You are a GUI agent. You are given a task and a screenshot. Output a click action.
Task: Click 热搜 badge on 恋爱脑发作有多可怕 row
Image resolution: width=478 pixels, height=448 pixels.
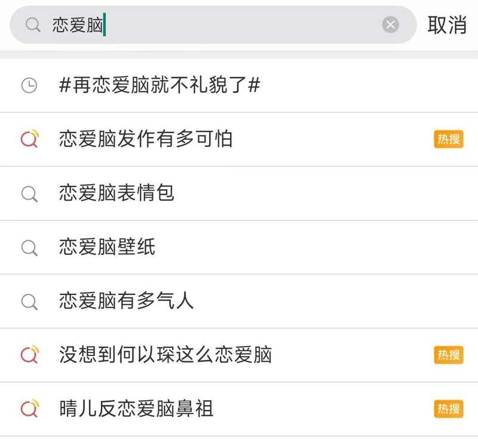click(448, 139)
